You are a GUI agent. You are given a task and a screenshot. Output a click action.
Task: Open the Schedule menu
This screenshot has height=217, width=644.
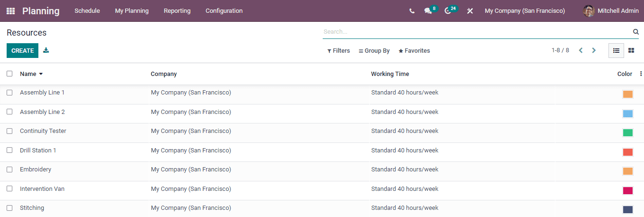87,11
